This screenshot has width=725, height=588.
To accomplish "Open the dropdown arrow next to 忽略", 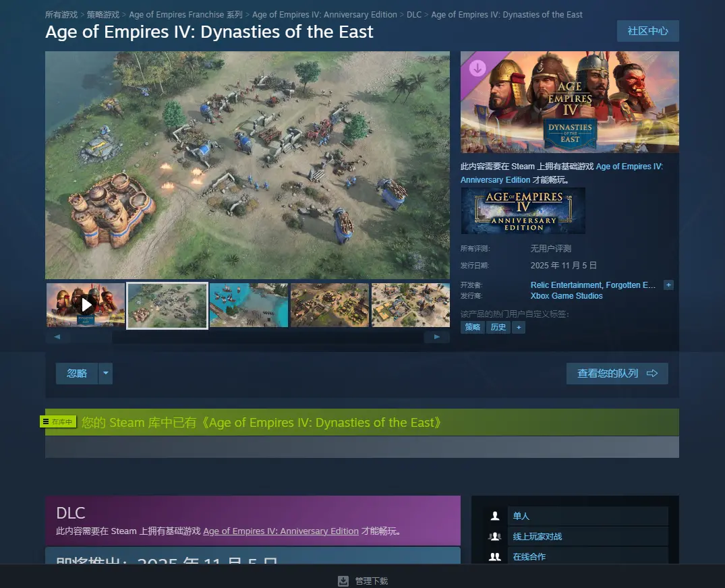I will [x=105, y=374].
